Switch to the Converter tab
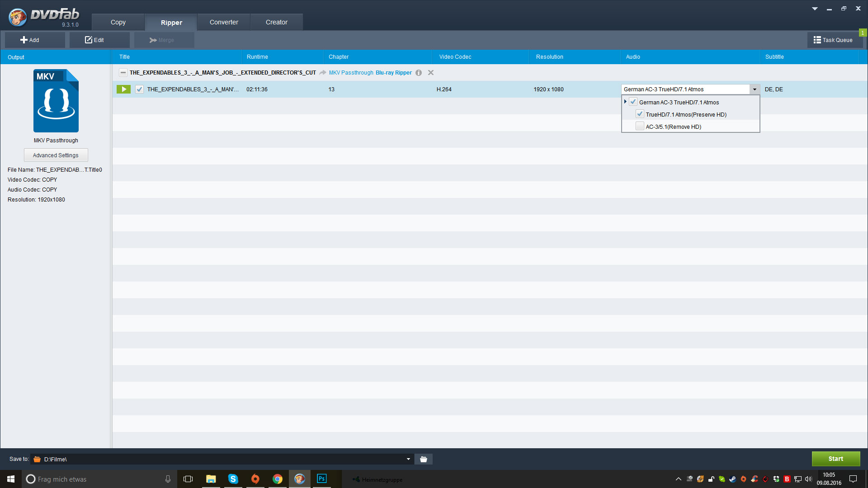Viewport: 868px width, 488px height. point(224,22)
